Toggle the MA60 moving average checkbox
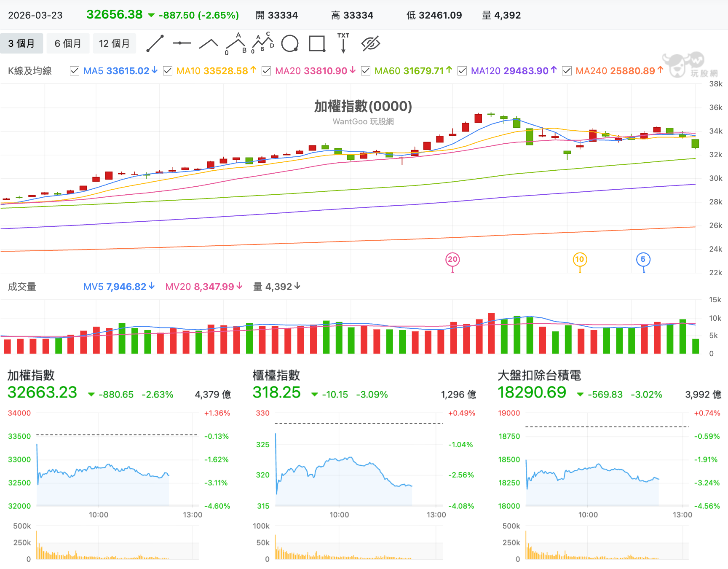The height and width of the screenshot is (569, 728). [366, 71]
